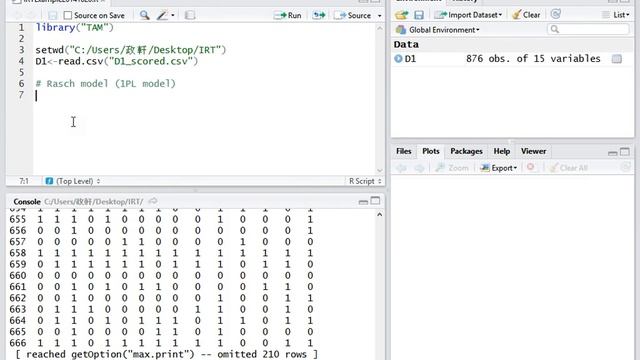
Task: Click the setwd line in the editor
Action: pos(131,50)
